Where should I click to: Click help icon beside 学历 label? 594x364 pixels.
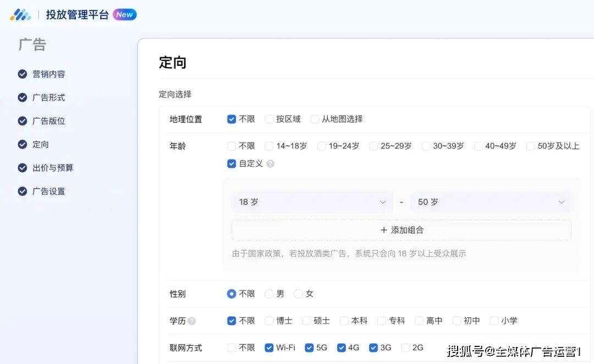(191, 321)
